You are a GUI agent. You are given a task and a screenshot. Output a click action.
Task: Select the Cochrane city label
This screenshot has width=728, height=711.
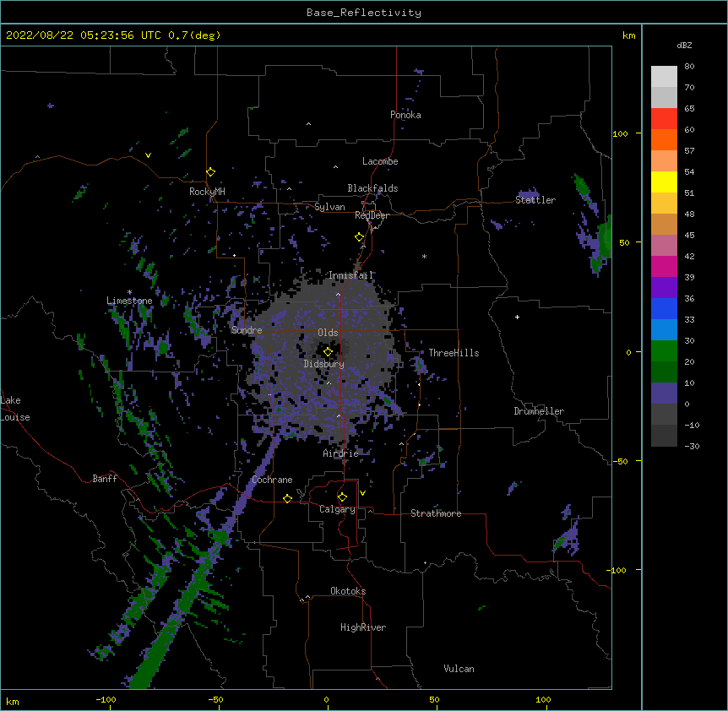tap(272, 480)
